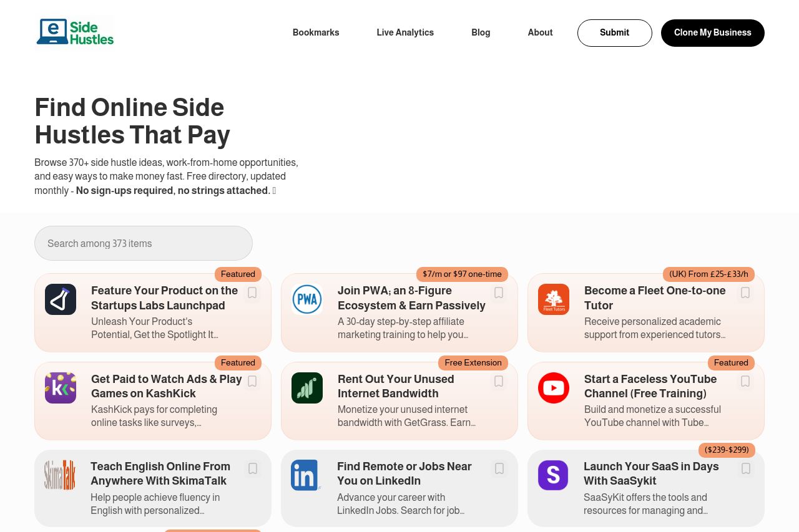
Task: Click the PWA logo icon
Action: click(307, 299)
